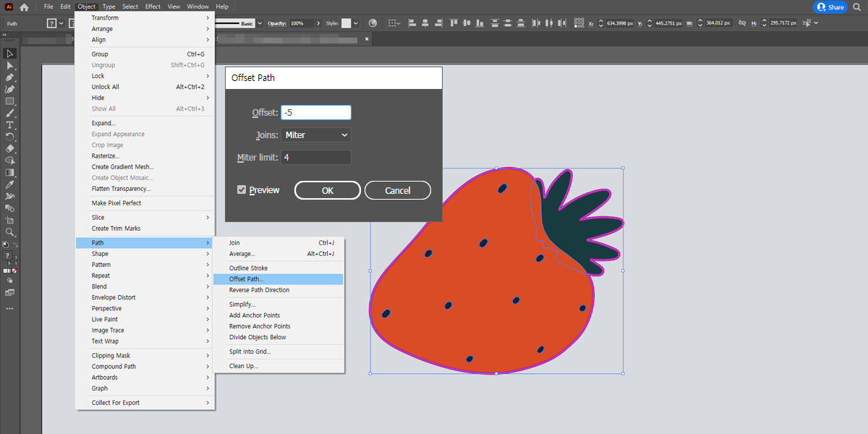
Task: Uncheck the Preview checkbox
Action: pyautogui.click(x=242, y=190)
